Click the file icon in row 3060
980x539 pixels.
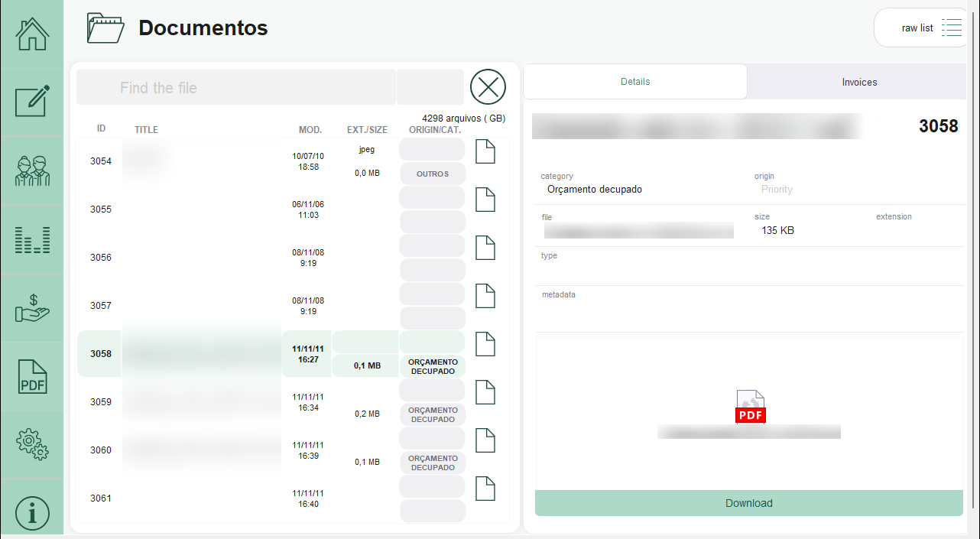pyautogui.click(x=485, y=440)
